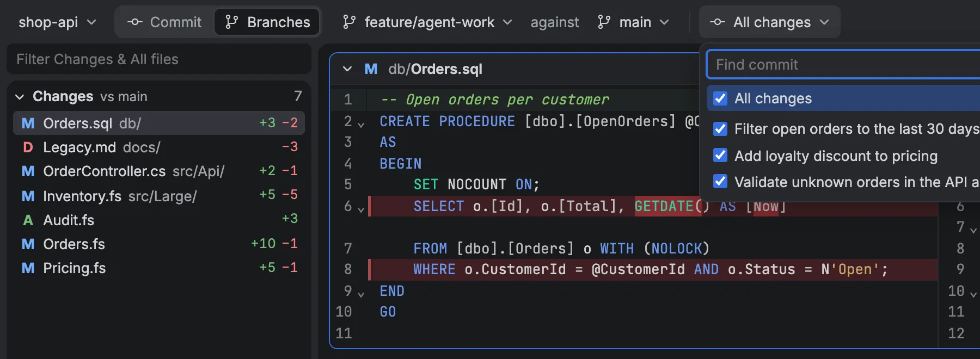Toggle Add loyalty discount to pricing commit
This screenshot has height=359, width=980.
(720, 156)
